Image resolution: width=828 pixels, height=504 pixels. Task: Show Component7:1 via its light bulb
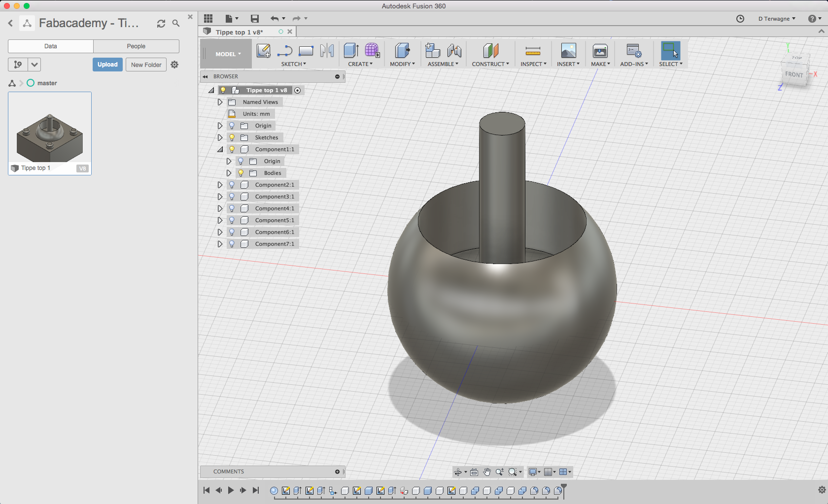(232, 244)
